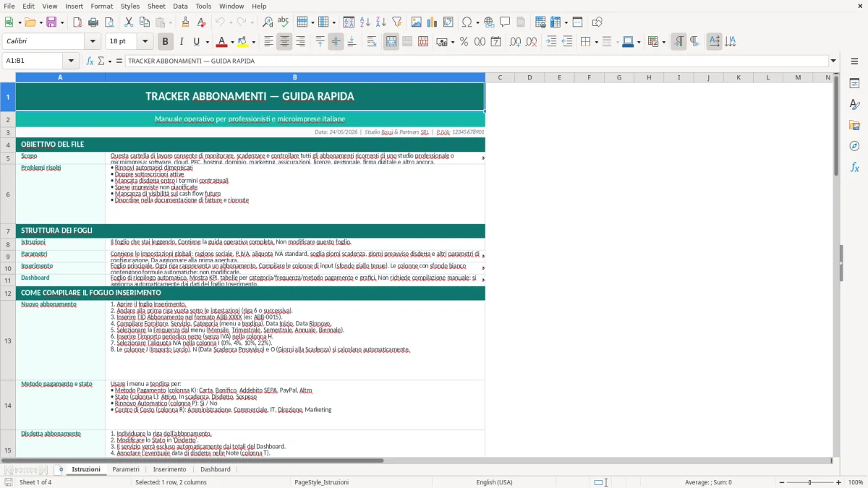Toggle Center Vertically alignment
868x488 pixels.
coord(336,42)
